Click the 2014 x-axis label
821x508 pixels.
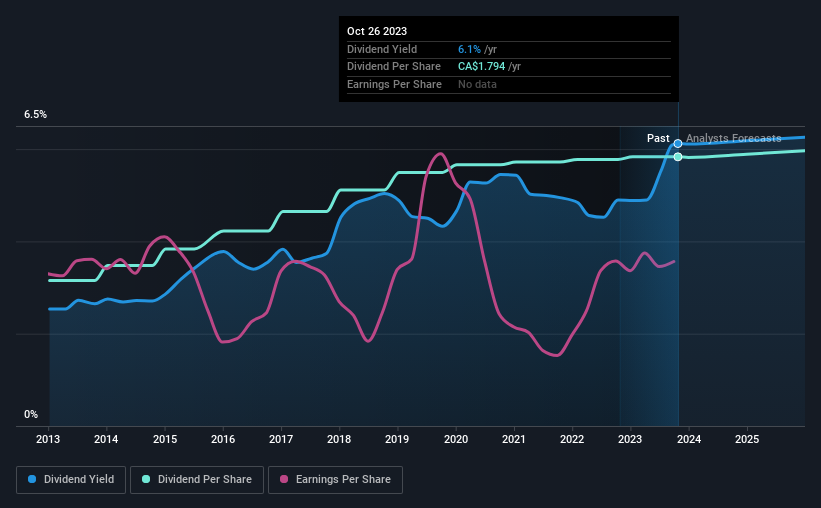[x=106, y=439]
